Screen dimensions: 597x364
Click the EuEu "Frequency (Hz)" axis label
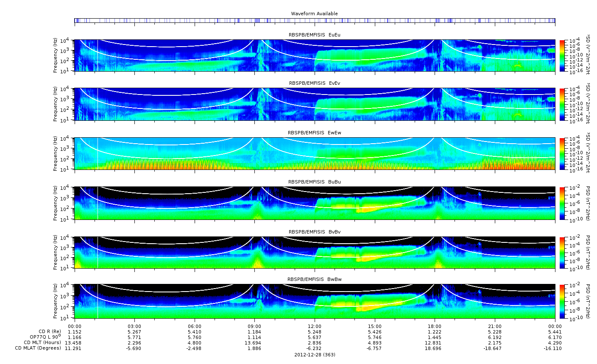click(56, 56)
